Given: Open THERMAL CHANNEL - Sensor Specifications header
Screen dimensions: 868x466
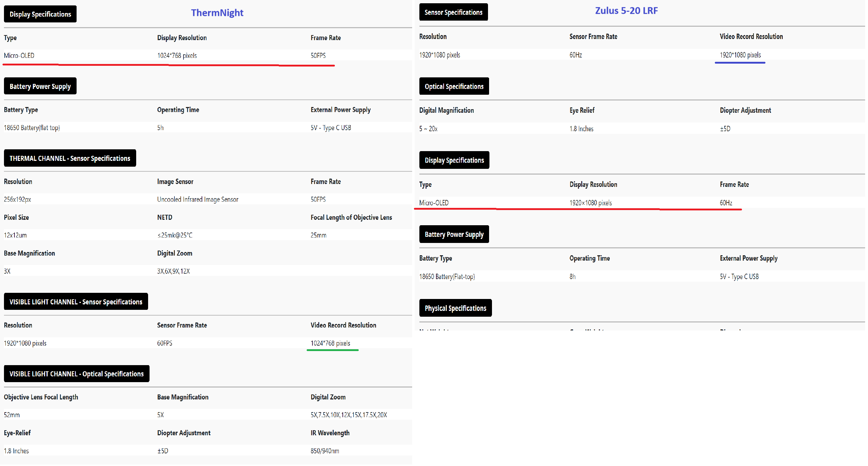Looking at the screenshot, I should (70, 158).
